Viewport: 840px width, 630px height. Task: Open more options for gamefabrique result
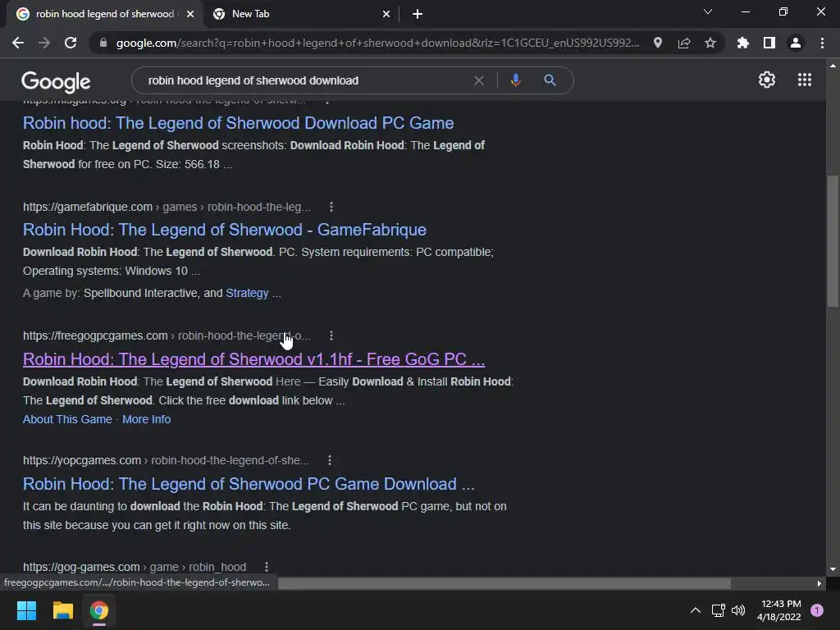(331, 207)
